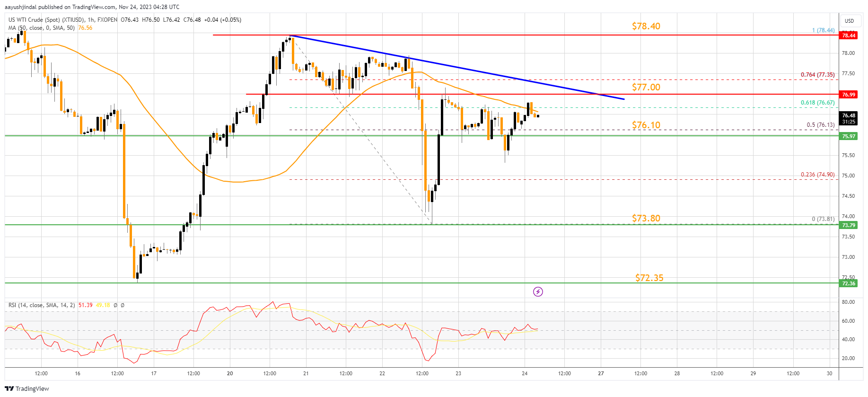
Task: Click the 27 date on time axis
Action: 601,373
